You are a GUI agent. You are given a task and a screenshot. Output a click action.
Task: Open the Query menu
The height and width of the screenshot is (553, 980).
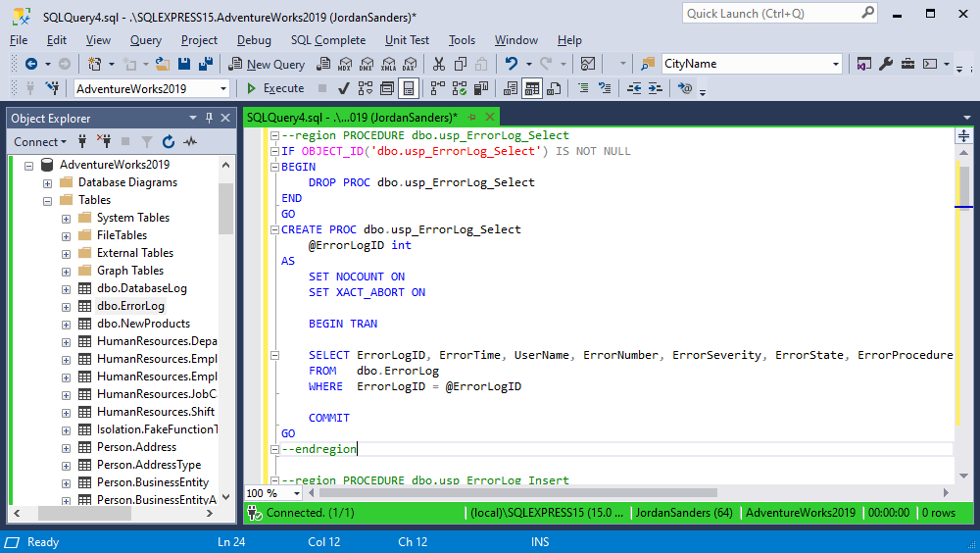(146, 40)
